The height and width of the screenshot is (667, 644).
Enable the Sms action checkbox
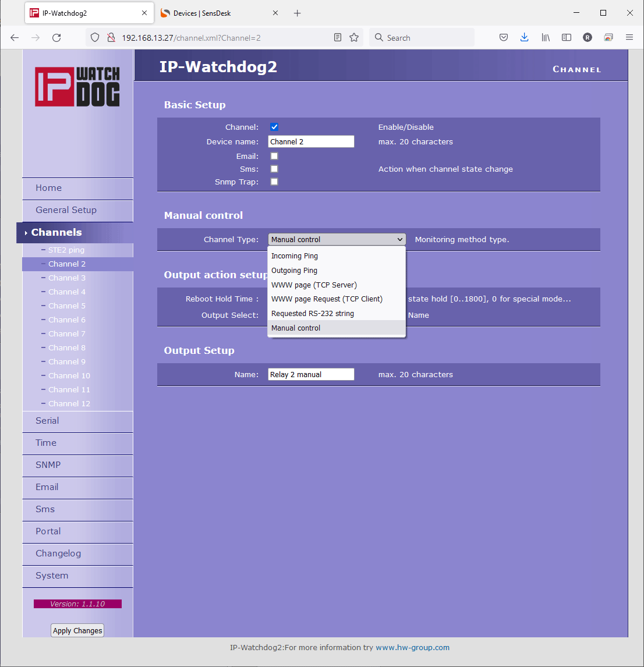pyautogui.click(x=274, y=169)
